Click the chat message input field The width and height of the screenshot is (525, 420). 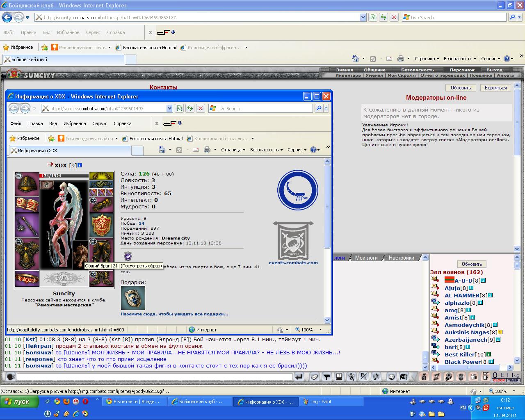tap(155, 377)
